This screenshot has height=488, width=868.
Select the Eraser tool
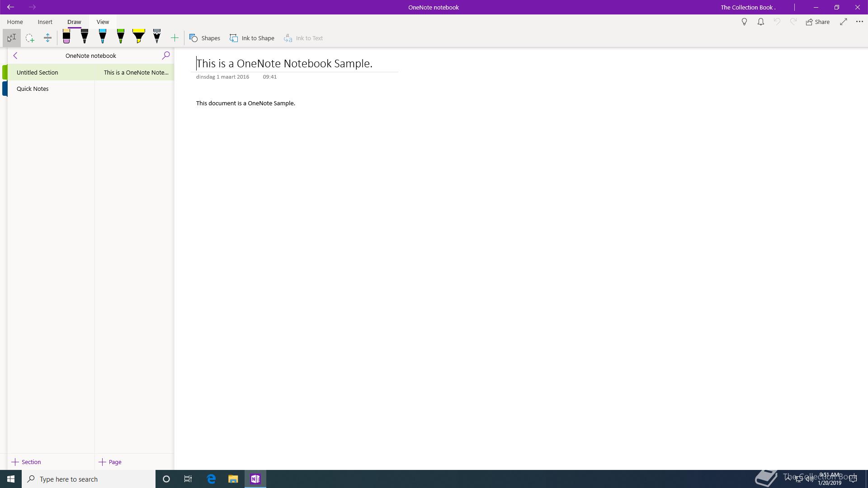click(x=66, y=37)
